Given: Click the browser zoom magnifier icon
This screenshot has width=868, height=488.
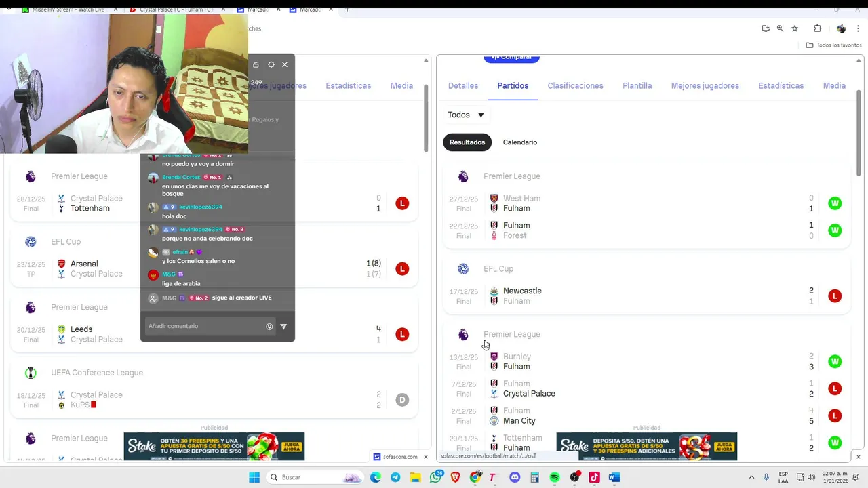Looking at the screenshot, I should click(x=780, y=28).
